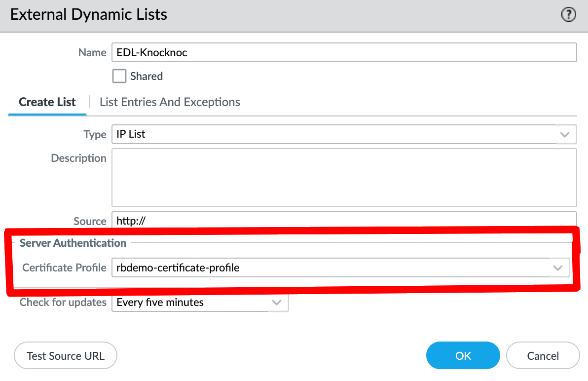Screen dimensions: 588x381
Task: Focus the Name field containing EDL-Knocknoc
Action: 344,52
